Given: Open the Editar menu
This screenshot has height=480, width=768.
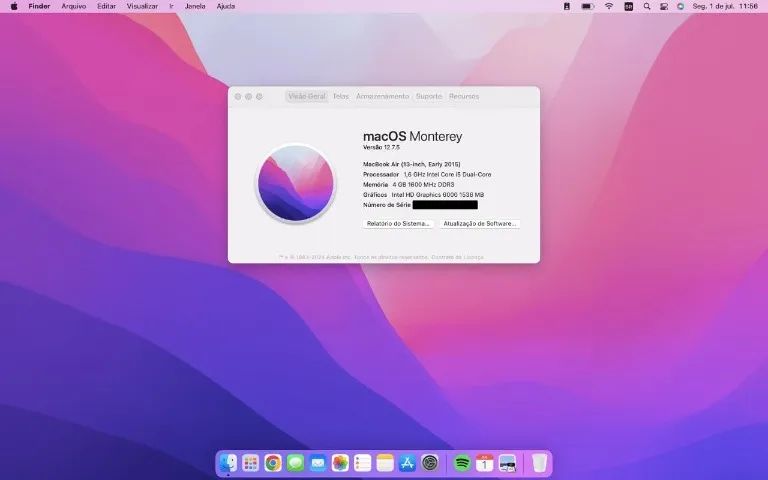Looking at the screenshot, I should click(x=106, y=6).
